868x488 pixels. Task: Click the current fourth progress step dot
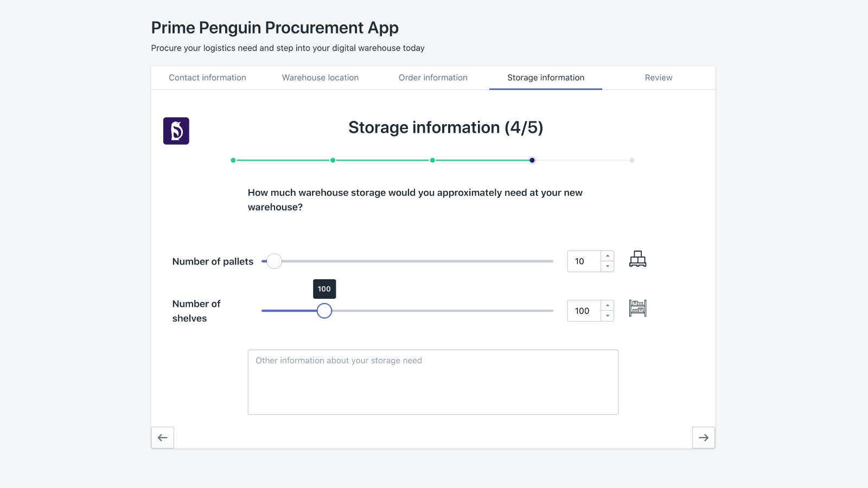click(532, 160)
